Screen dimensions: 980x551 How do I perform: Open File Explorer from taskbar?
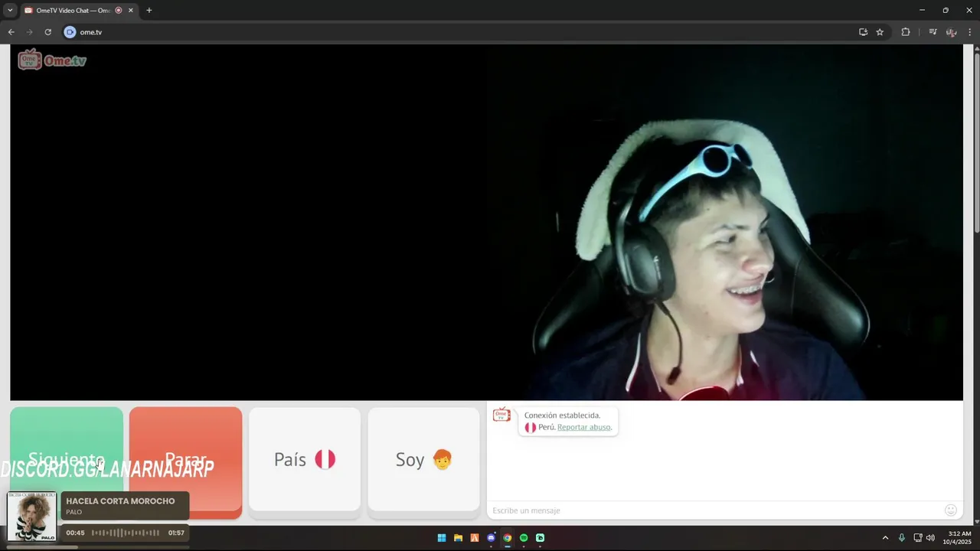pos(458,538)
